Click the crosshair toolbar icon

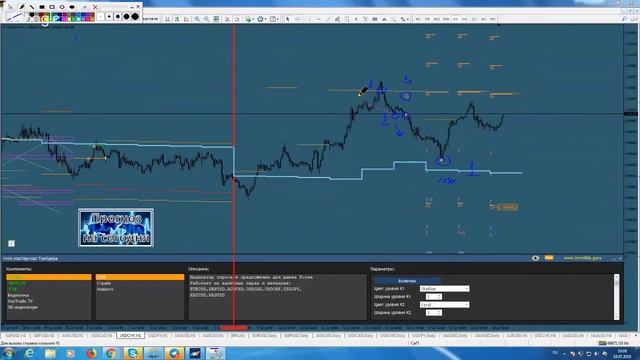click(x=298, y=19)
